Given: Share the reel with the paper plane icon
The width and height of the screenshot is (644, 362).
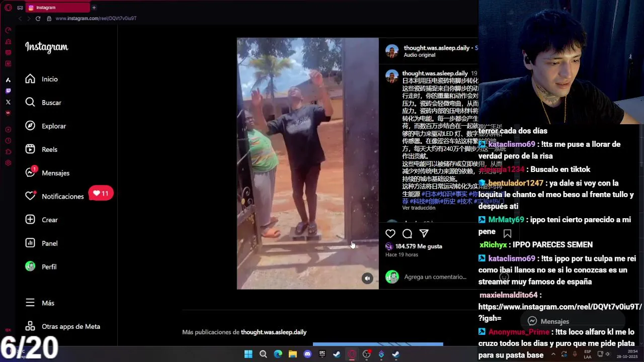Looking at the screenshot, I should [424, 233].
